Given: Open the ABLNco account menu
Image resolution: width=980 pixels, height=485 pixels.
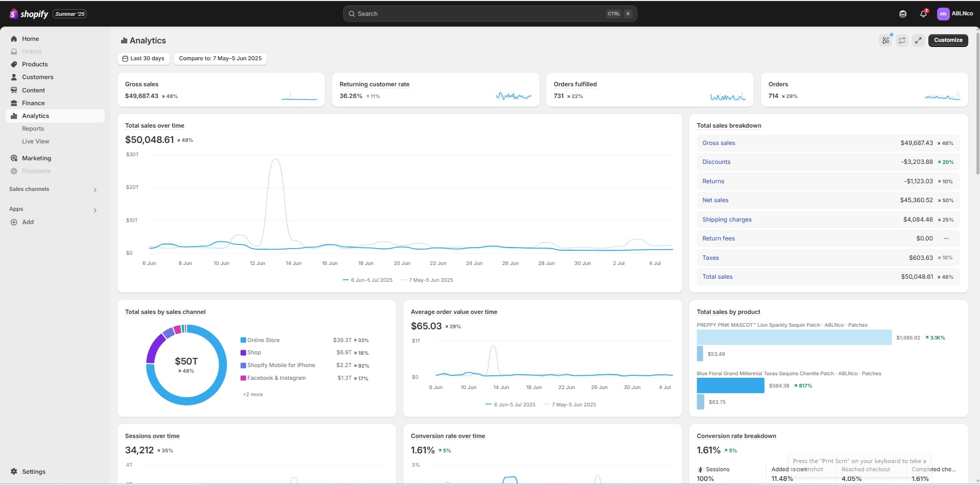Looking at the screenshot, I should pos(955,14).
